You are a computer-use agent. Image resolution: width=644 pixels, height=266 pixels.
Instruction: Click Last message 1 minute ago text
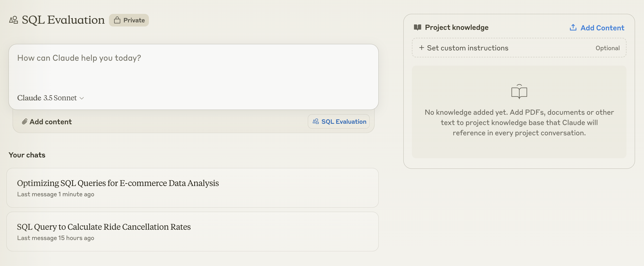[x=56, y=194]
